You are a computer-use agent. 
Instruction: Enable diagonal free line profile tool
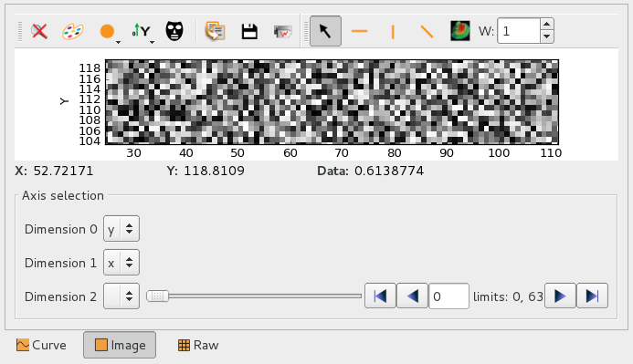pyautogui.click(x=427, y=31)
